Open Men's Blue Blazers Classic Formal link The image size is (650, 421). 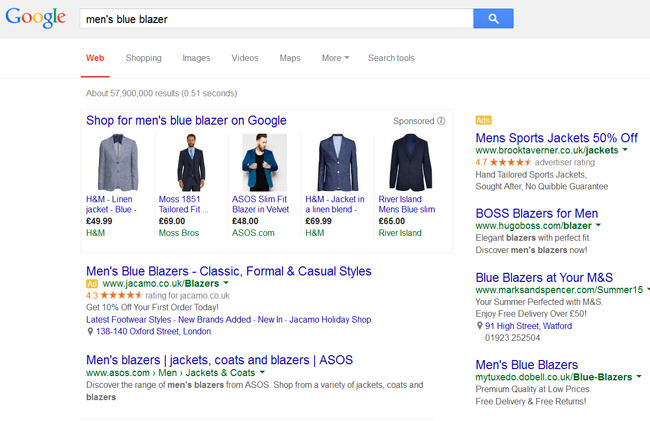[229, 271]
